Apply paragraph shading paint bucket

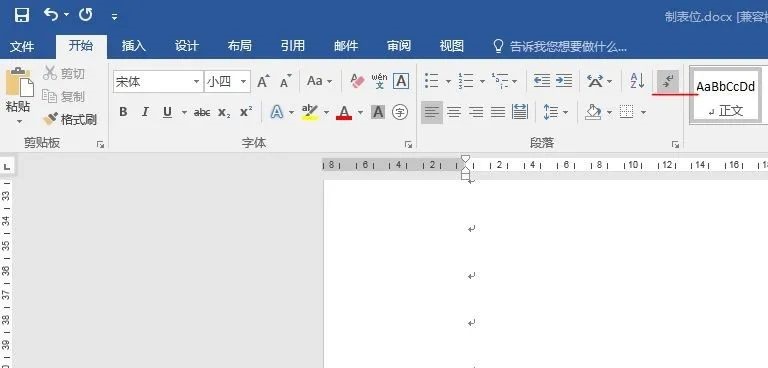594,112
